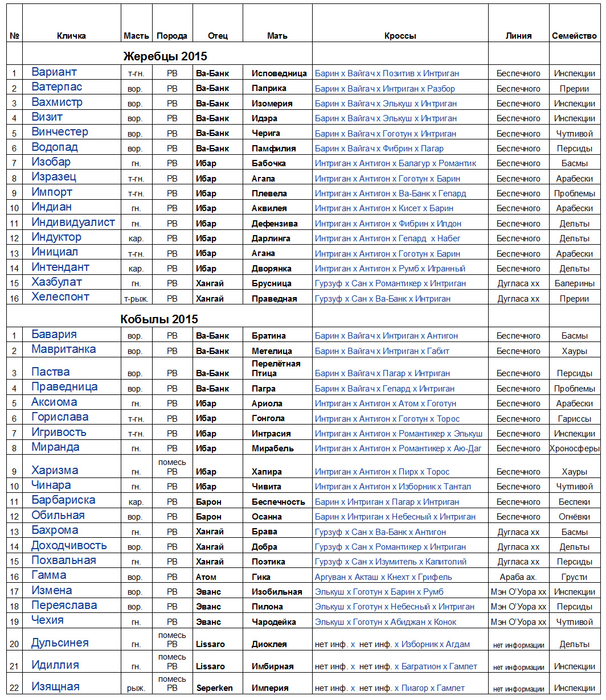606x700 pixels.
Task: Click the name Доходчивость
Action: [69, 545]
